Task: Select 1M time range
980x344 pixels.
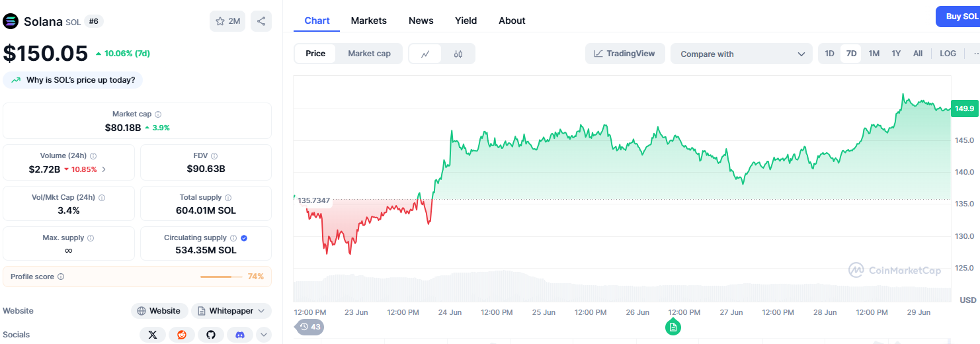Action: pyautogui.click(x=874, y=54)
